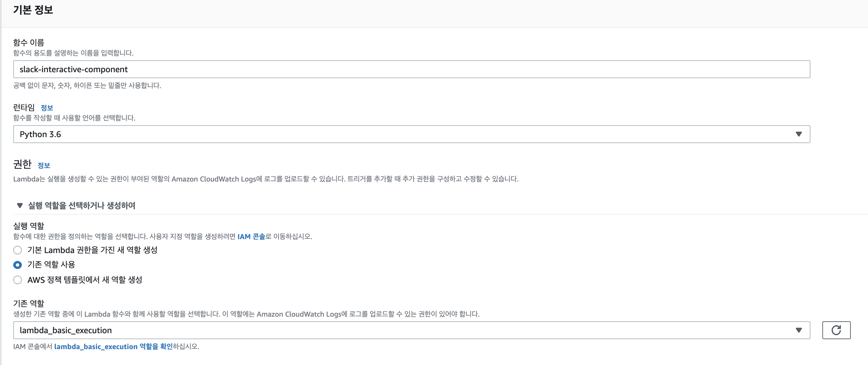Open the 정보 link next to 런타임
The width and height of the screenshot is (868, 365).
pyautogui.click(x=47, y=108)
